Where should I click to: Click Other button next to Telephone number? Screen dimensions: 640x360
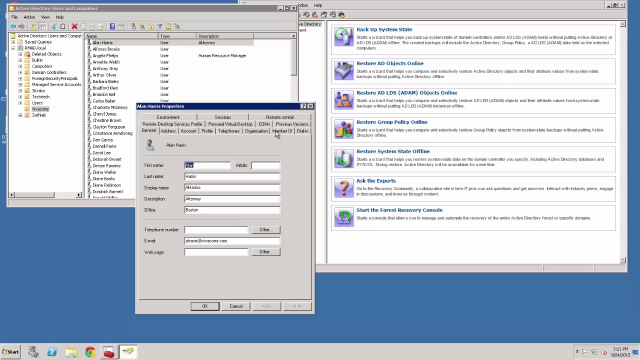click(x=266, y=230)
